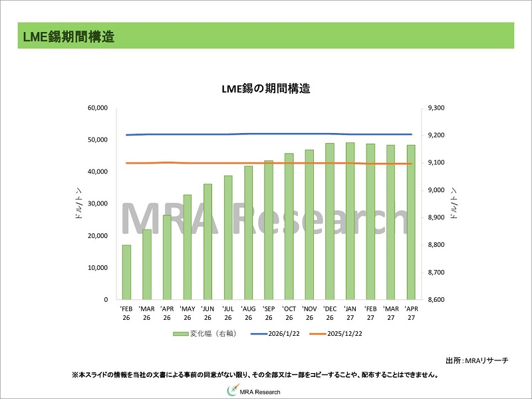Click the 60,000 left axis label
This screenshot has height=399, width=532.
[98, 108]
